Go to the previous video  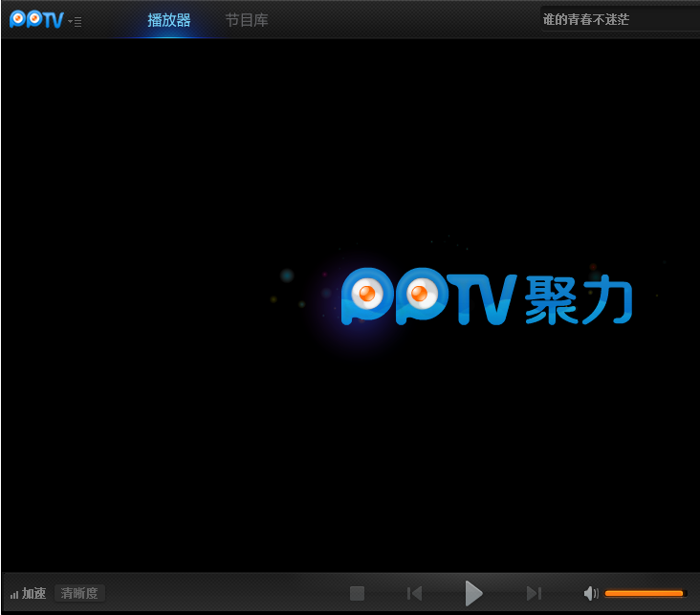[x=415, y=594]
